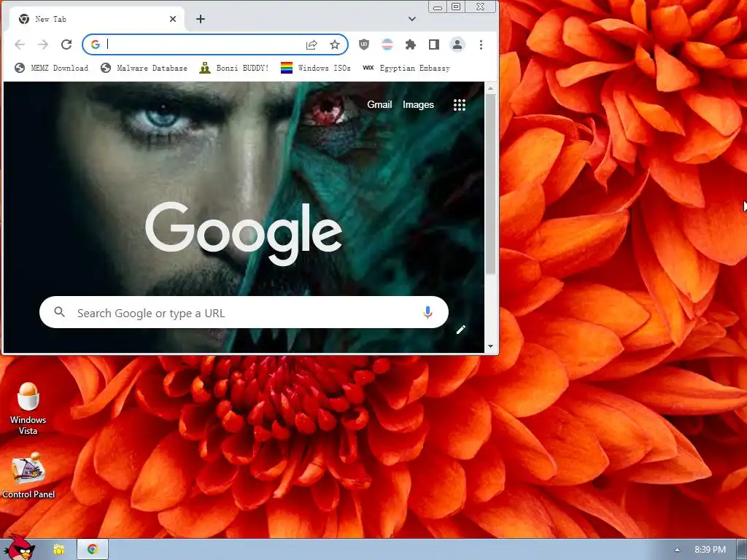Click the page scrollbar up arrow
This screenshot has height=560, width=747.
[x=491, y=88]
